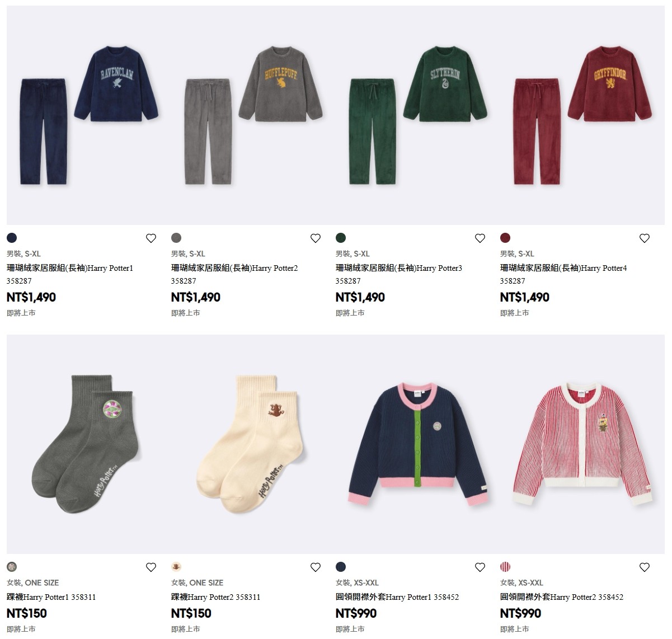This screenshot has height=639, width=672.
Task: Open 圓領開襟外套Harry Potter2 358452 link
Action: 562,597
